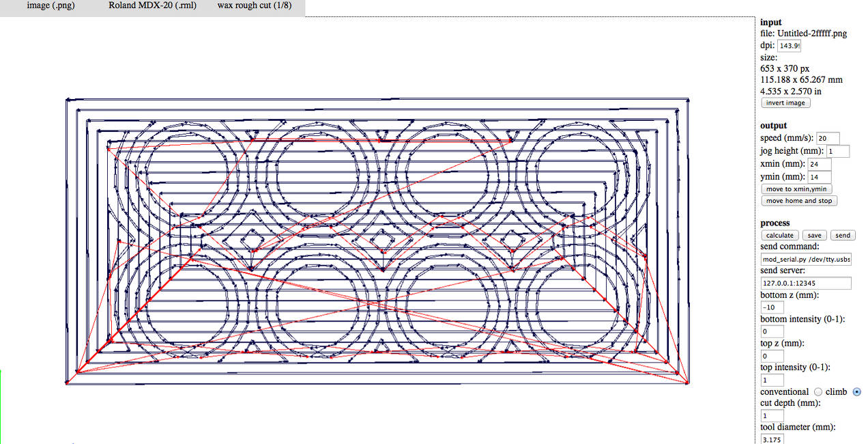Select the climb radio button
The width and height of the screenshot is (868, 444).
pyautogui.click(x=857, y=392)
